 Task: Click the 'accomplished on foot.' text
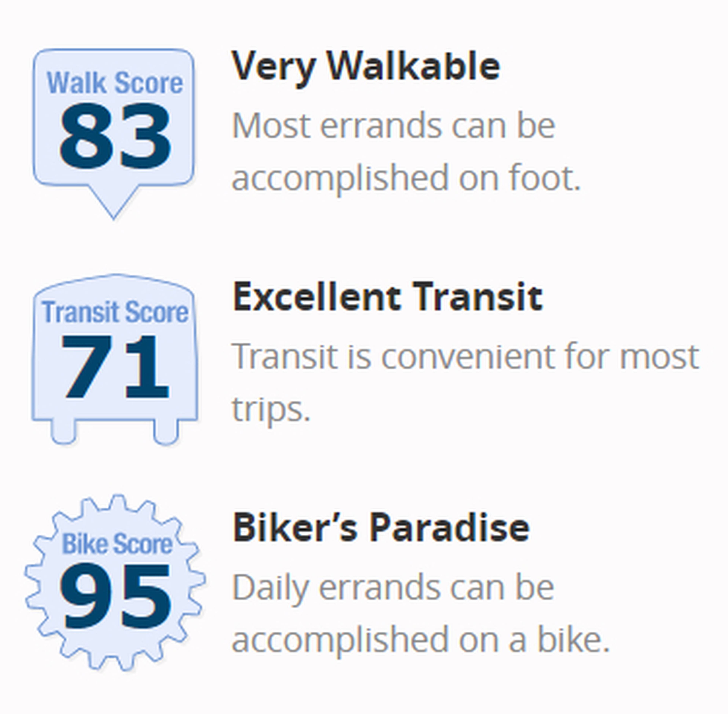click(x=406, y=178)
